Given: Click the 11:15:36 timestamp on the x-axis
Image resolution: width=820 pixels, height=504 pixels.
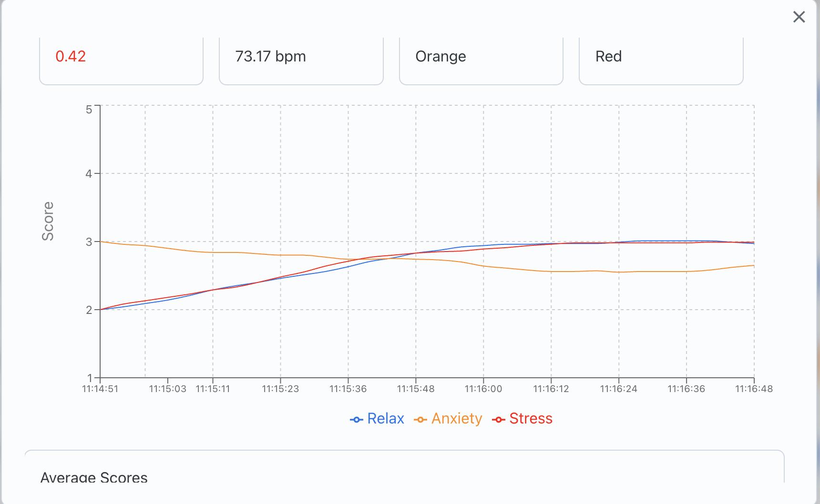Looking at the screenshot, I should click(x=348, y=389).
